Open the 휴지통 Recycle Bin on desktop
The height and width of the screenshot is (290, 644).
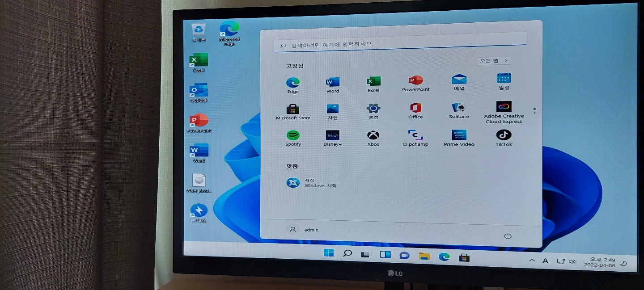pyautogui.click(x=199, y=33)
